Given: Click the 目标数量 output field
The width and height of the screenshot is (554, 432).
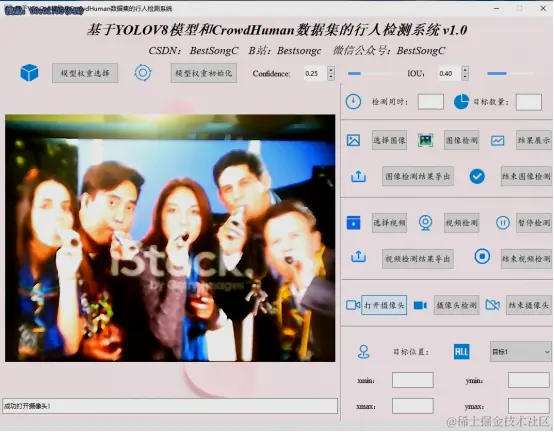Looking at the screenshot, I should 529,102.
